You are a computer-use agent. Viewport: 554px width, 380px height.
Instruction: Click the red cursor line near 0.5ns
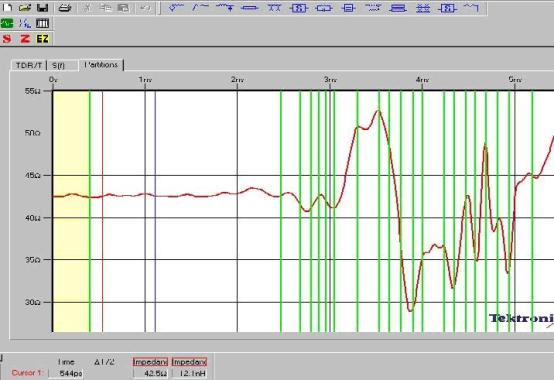(x=102, y=211)
